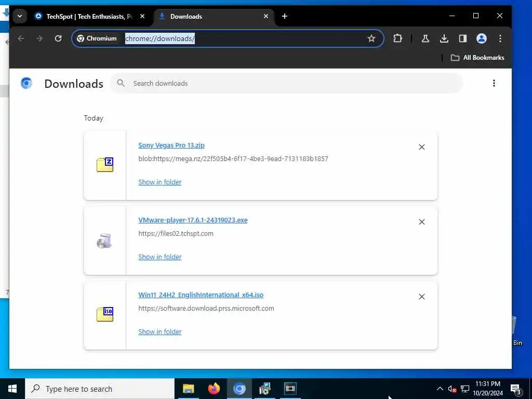Open the profile avatar menu

482,38
